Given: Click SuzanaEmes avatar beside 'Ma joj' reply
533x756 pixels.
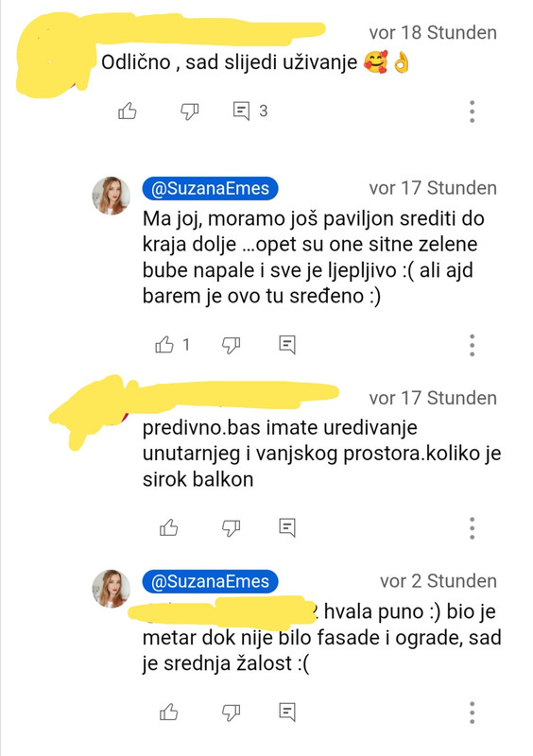Looking at the screenshot, I should pyautogui.click(x=112, y=196).
